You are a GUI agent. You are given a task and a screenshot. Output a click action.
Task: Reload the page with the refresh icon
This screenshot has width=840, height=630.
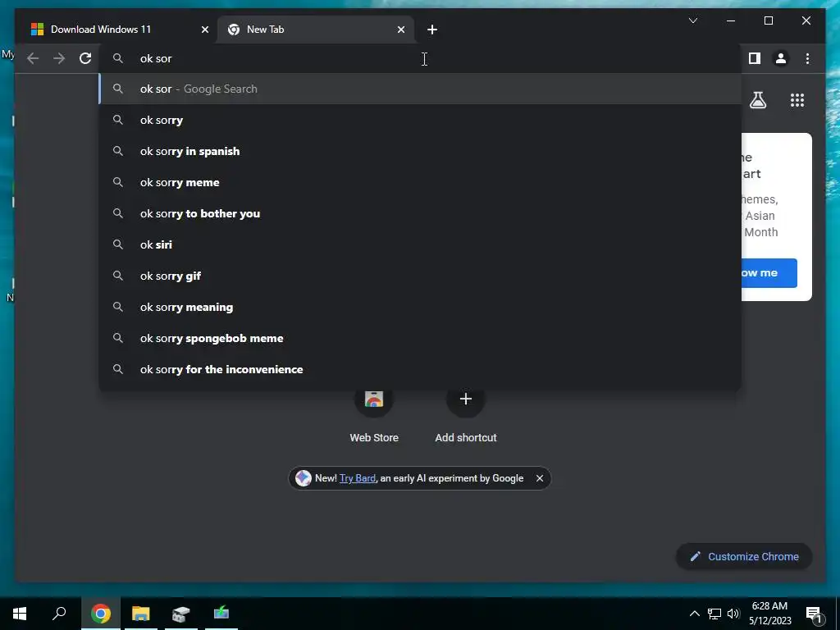[85, 58]
